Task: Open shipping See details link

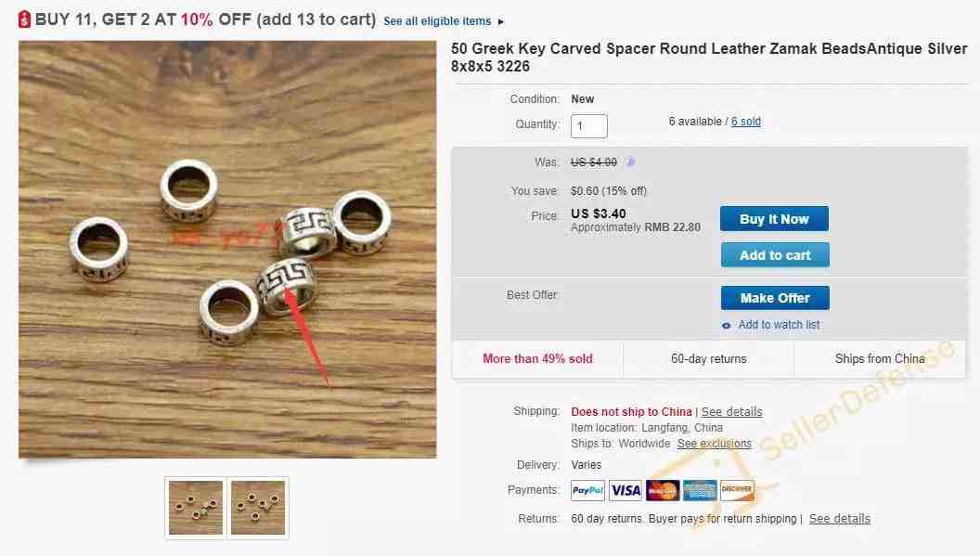Action: click(x=732, y=411)
